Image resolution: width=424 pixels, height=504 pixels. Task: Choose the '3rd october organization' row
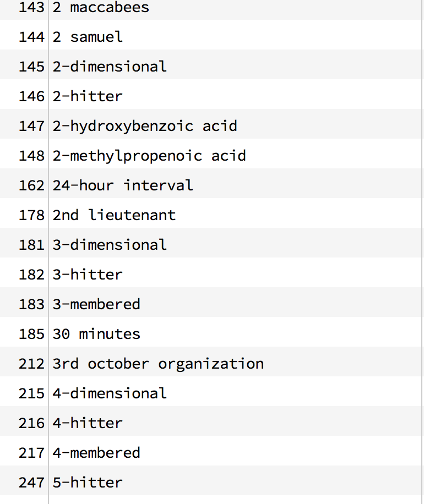pos(211,361)
